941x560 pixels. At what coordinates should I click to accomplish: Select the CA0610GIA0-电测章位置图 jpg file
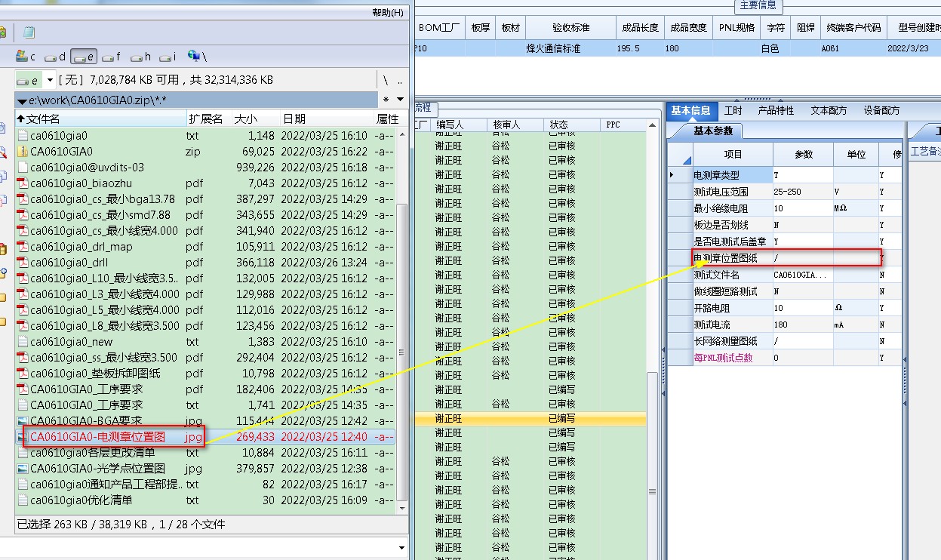[205, 437]
